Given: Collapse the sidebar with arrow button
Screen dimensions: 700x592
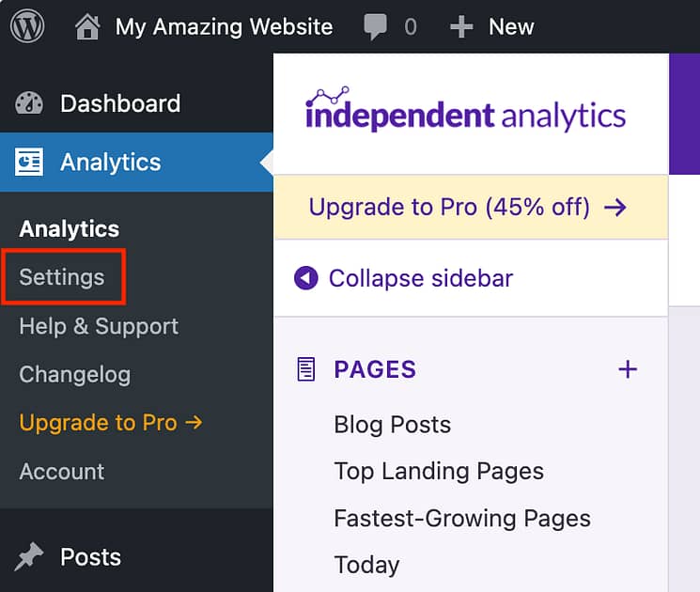Looking at the screenshot, I should coord(306,278).
